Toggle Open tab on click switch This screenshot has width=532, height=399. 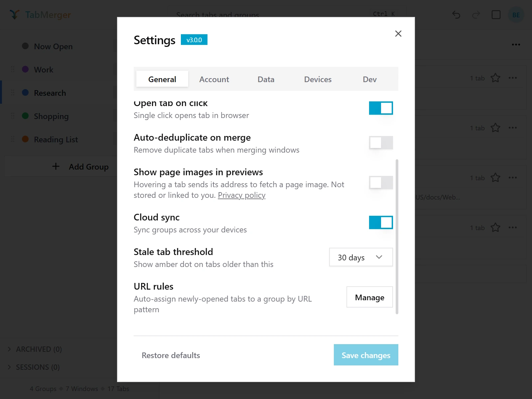tap(381, 108)
